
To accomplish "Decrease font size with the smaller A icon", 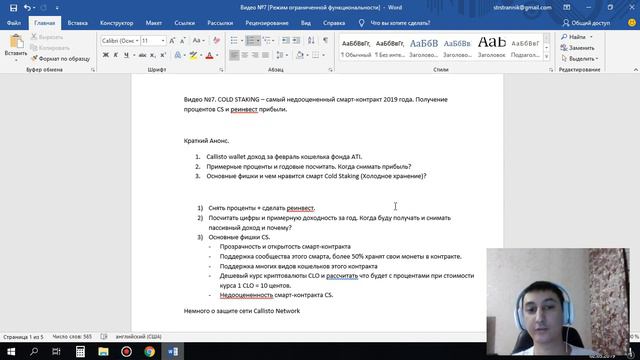I will click(x=183, y=40).
